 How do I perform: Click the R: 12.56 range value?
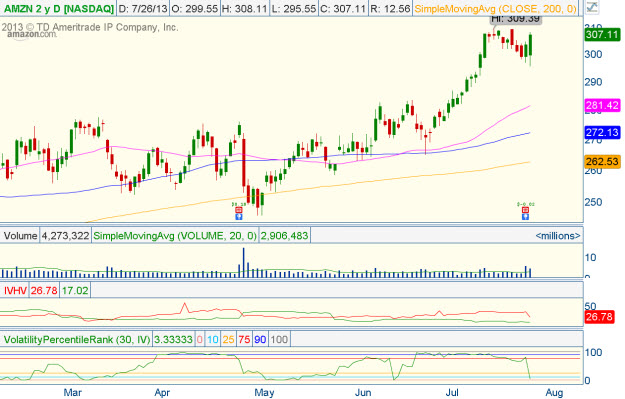click(x=391, y=8)
